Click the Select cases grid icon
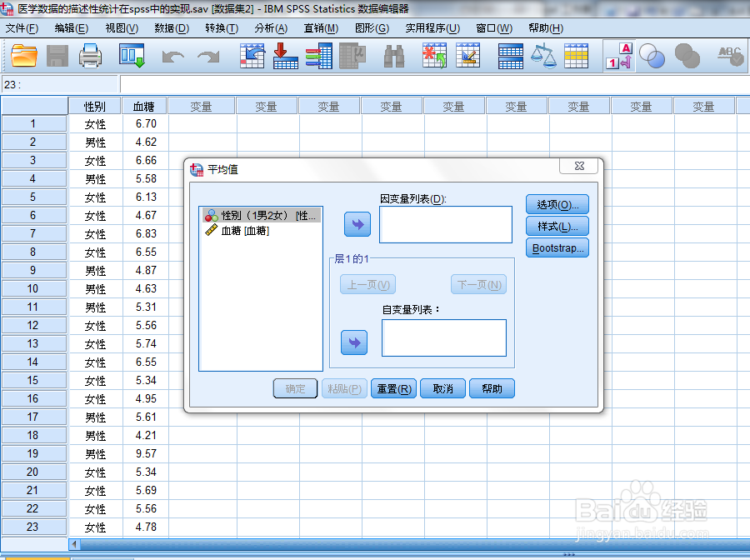 coord(577,57)
